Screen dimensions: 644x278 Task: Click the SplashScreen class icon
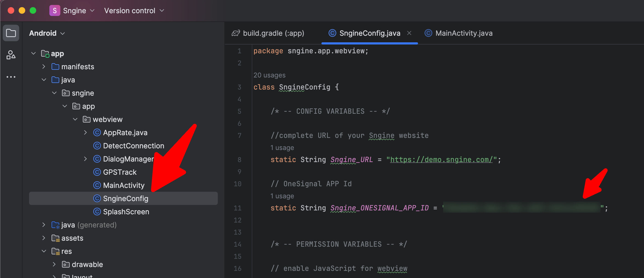(97, 212)
